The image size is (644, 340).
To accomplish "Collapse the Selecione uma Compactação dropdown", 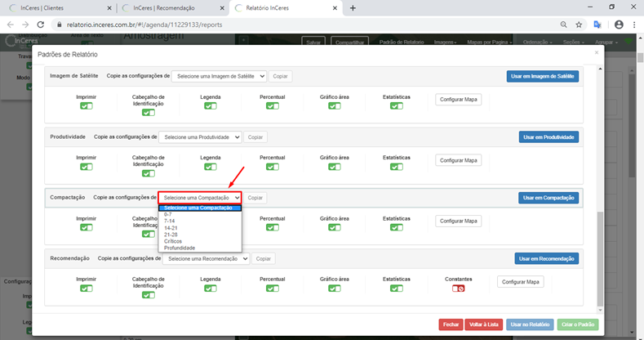I will click(x=200, y=198).
